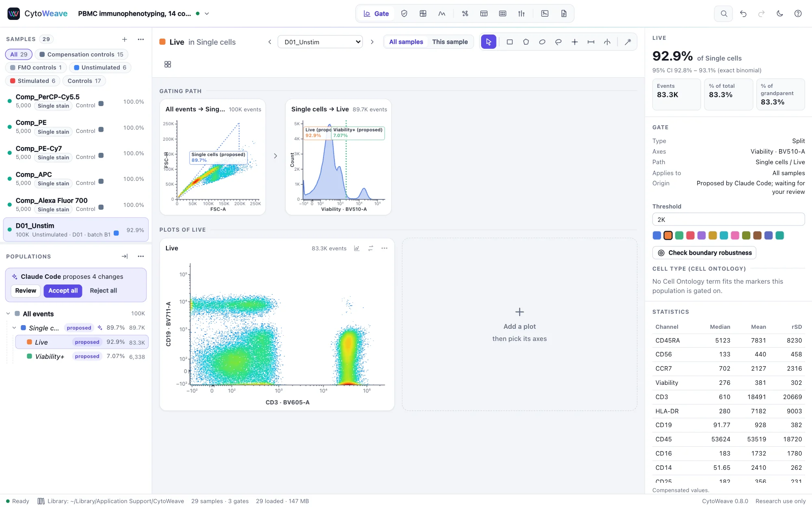Add a new sample with plus icon

(x=125, y=39)
